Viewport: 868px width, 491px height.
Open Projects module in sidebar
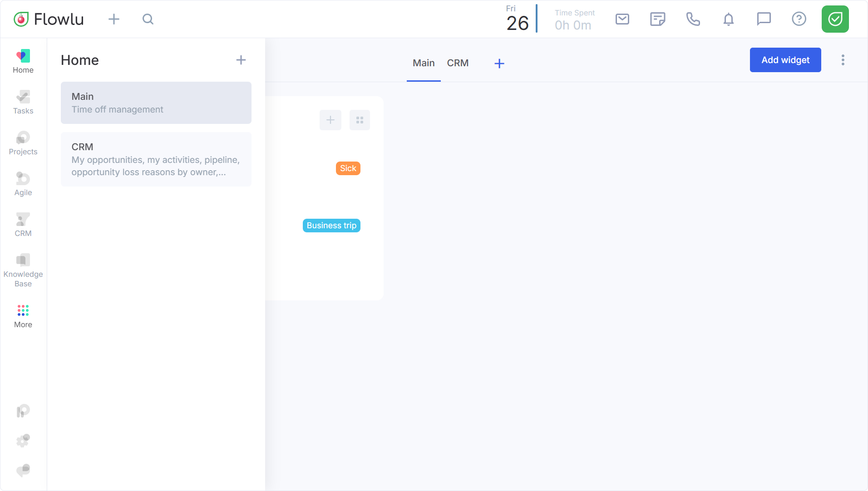(23, 143)
